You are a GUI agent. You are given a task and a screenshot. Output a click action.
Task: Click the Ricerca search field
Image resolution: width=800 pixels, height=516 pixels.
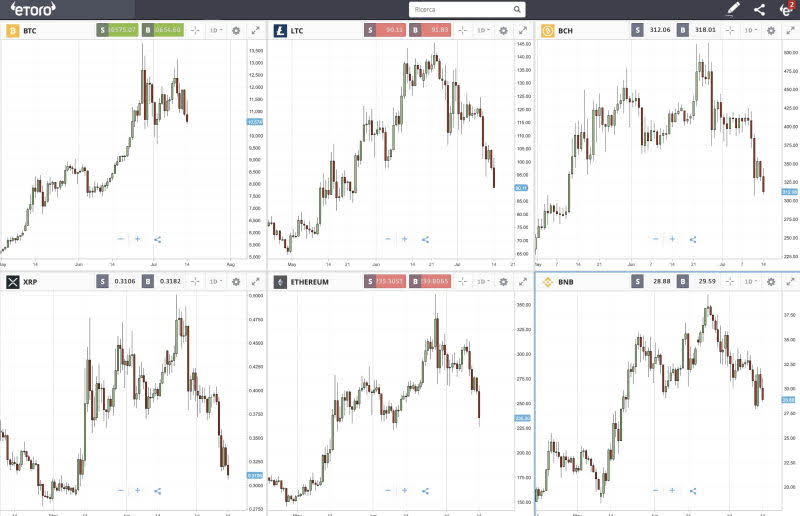tap(466, 10)
